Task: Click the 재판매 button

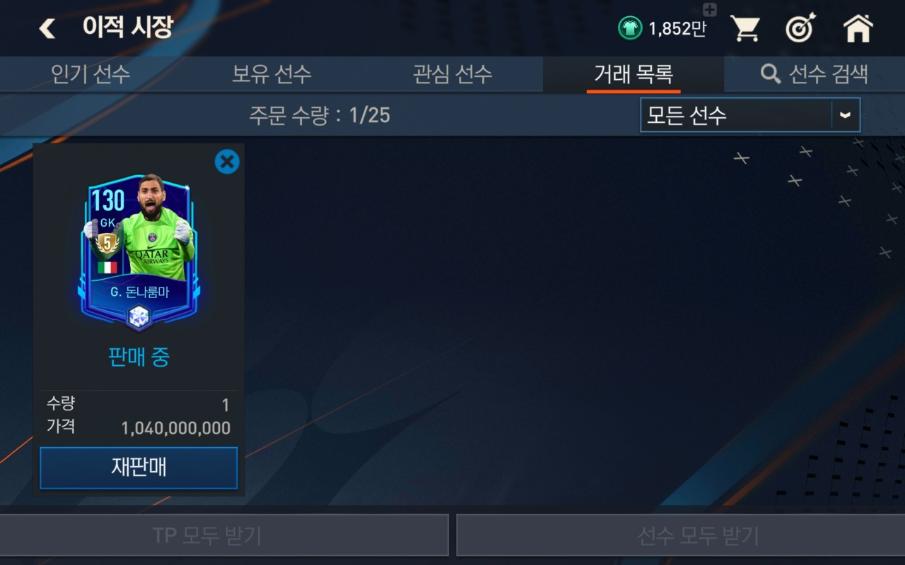Action: tap(139, 467)
